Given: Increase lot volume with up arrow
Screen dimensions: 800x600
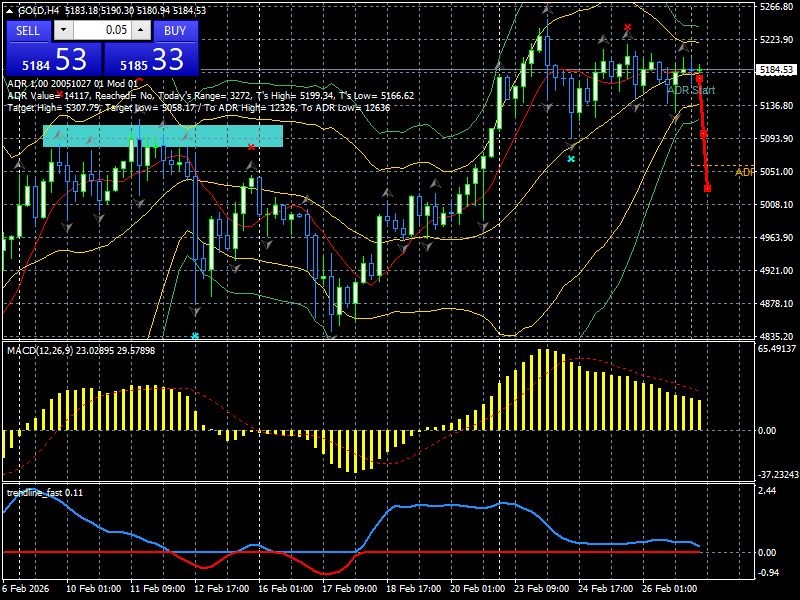Looking at the screenshot, I should pyautogui.click(x=141, y=30).
